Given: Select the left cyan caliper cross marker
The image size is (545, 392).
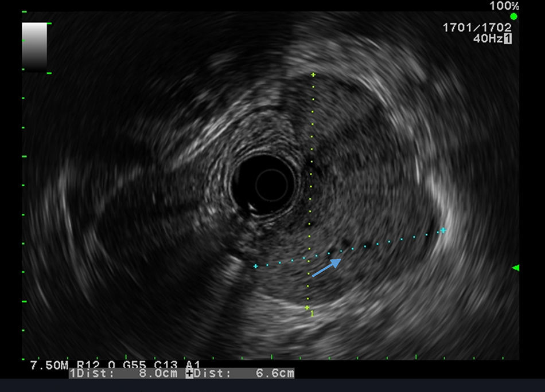Looking at the screenshot, I should coord(256,266).
